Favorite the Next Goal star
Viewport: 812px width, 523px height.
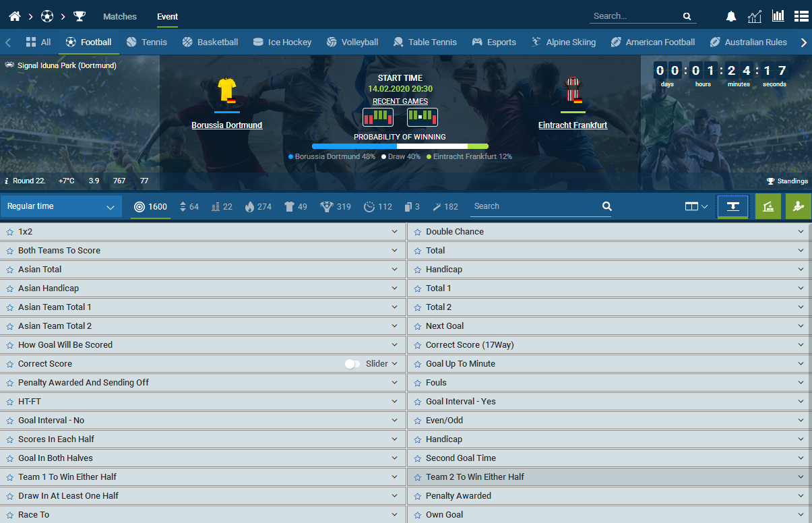tap(418, 326)
